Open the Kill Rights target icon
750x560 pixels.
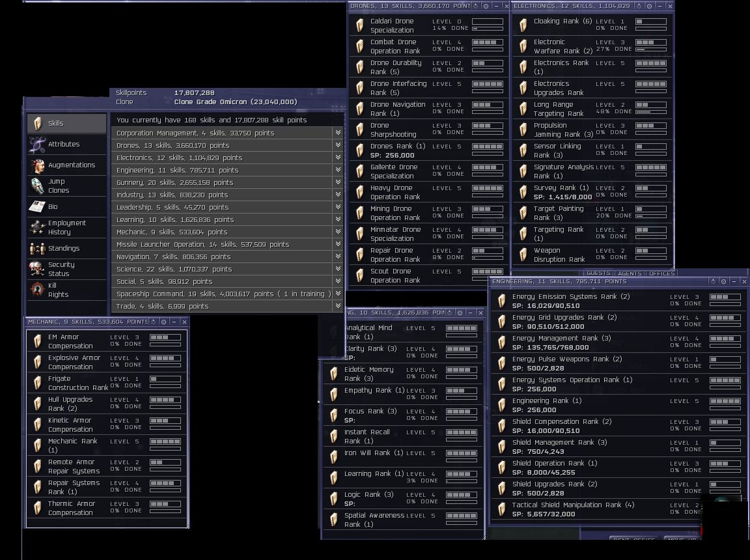pyautogui.click(x=37, y=290)
